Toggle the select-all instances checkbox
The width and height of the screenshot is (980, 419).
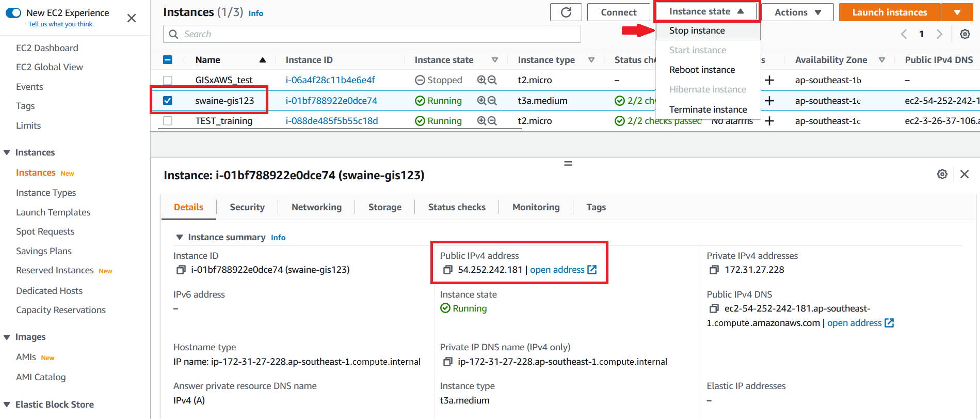click(x=168, y=60)
